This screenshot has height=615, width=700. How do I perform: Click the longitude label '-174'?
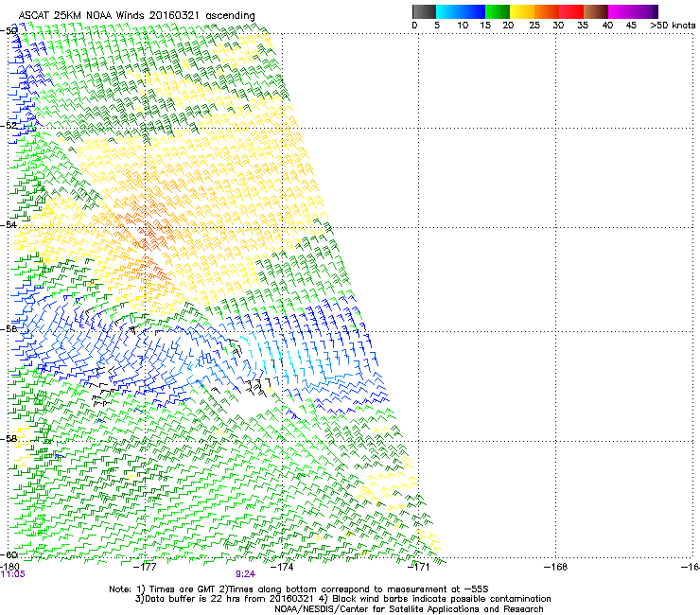coord(282,567)
